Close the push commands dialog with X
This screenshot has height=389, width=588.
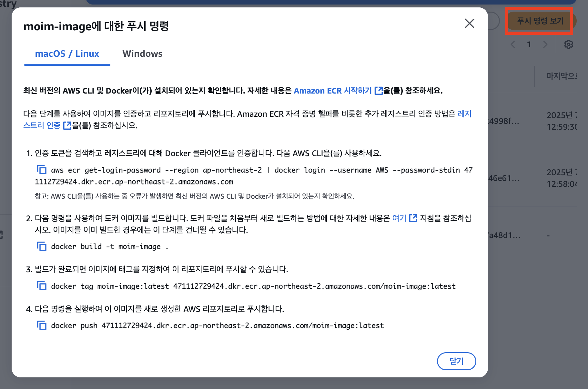469,23
